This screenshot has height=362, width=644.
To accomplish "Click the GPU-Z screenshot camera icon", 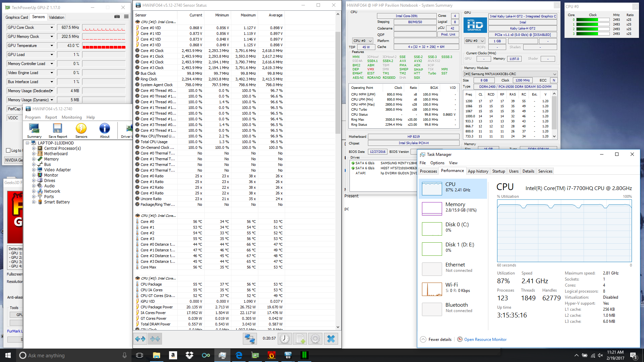I will [x=117, y=17].
